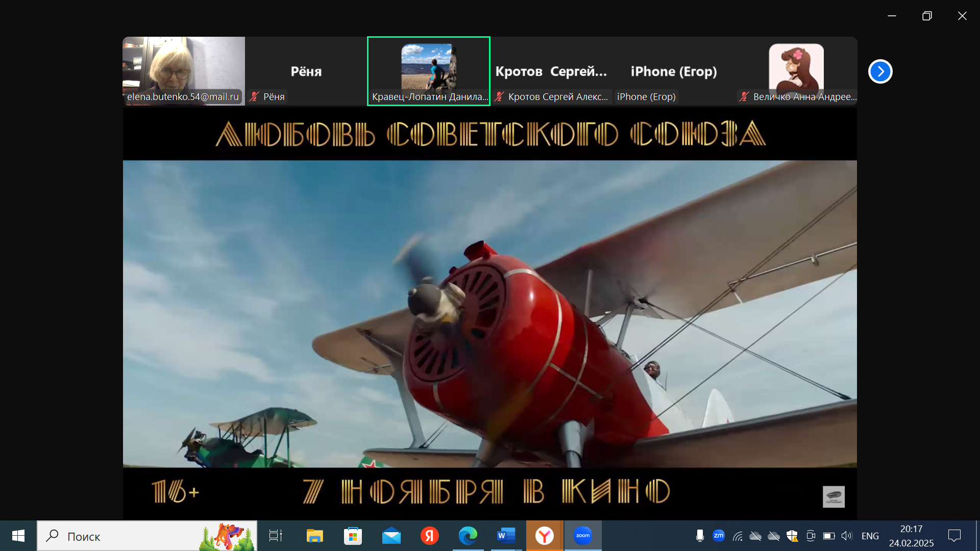Switch to Yandex Browser in the taskbar
The image size is (980, 551).
(545, 536)
